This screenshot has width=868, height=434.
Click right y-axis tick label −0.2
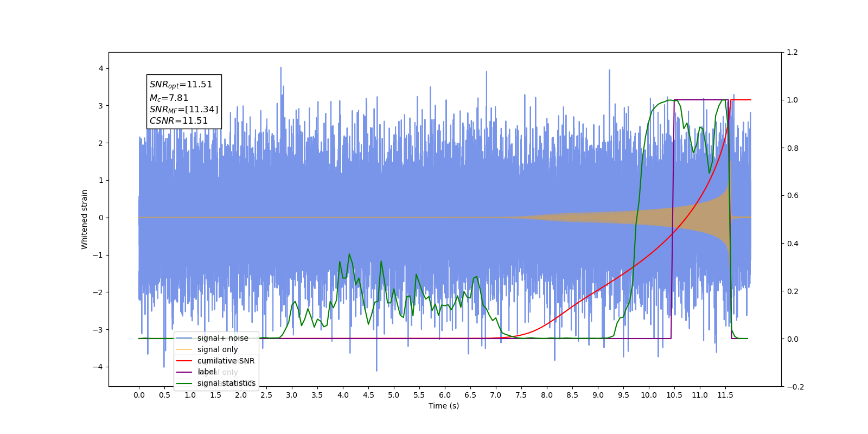coord(795,387)
